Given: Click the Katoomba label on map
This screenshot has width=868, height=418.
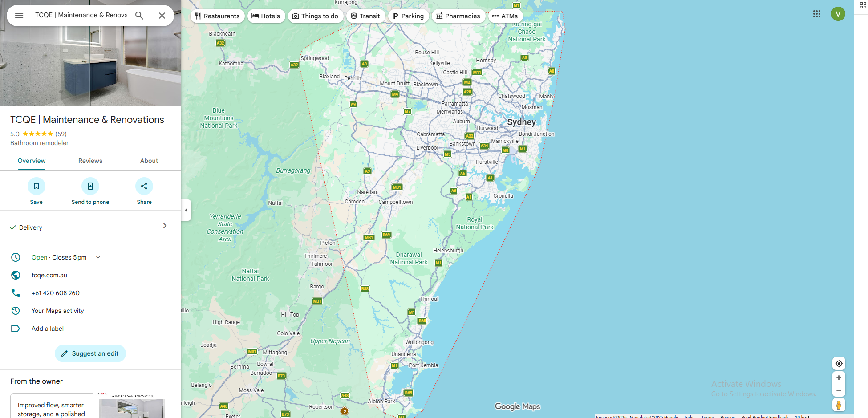Looking at the screenshot, I should tap(231, 64).
